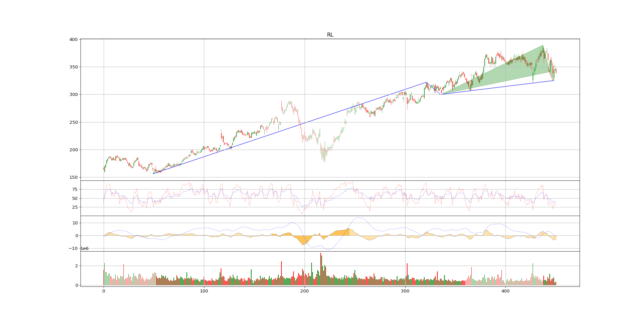This screenshot has width=644, height=322.
Task: Click the 150 price axis label
Action: tap(73, 177)
